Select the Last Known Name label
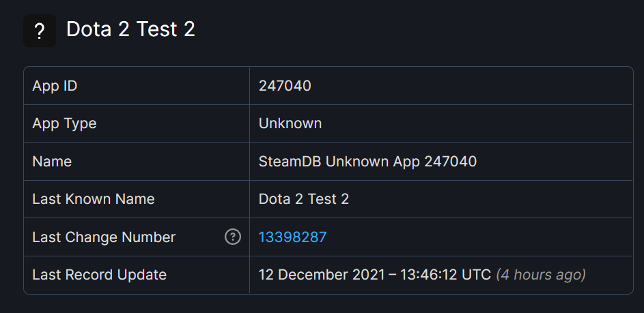The height and width of the screenshot is (313, 644). 94,199
